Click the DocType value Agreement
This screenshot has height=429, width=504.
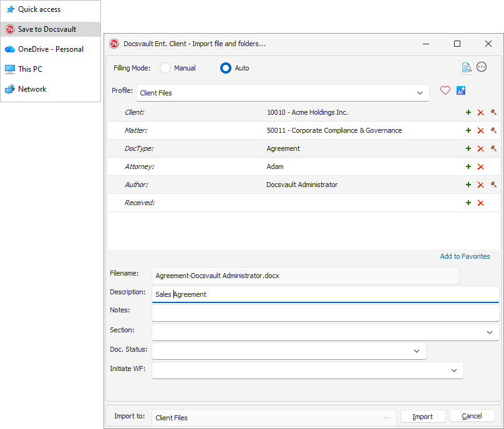tap(283, 148)
